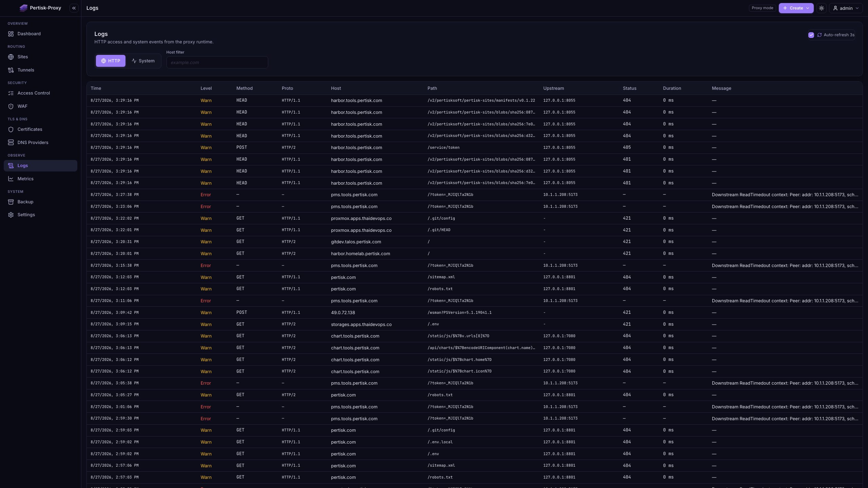
Task: Open the WAF page
Action: pyautogui.click(x=40, y=106)
